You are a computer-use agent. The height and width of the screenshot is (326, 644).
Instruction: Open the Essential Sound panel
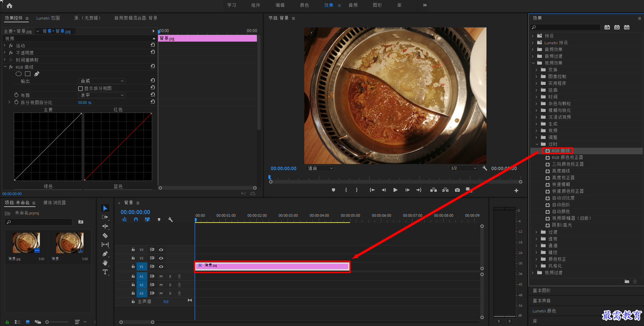[x=542, y=301]
